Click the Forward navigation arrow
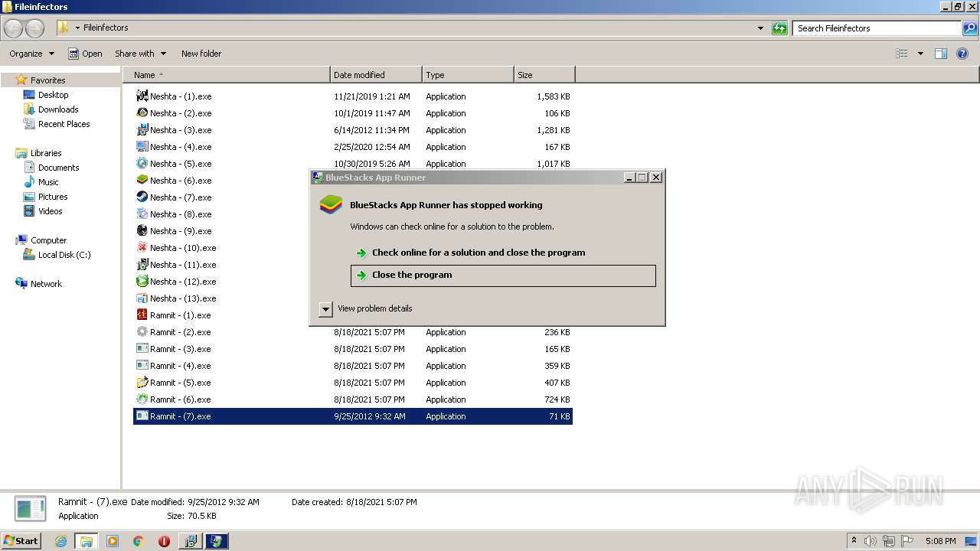Viewport: 980px width, 551px height. [x=35, y=28]
